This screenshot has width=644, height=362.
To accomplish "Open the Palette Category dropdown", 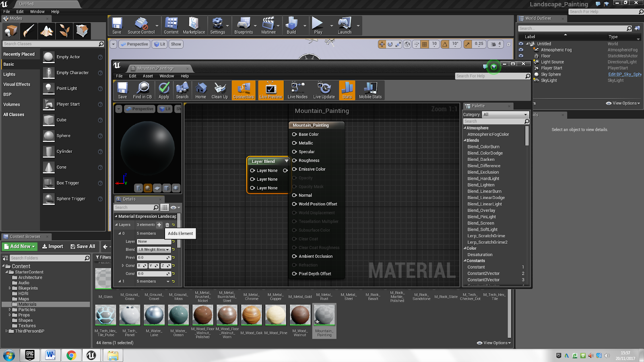I will pos(505,115).
